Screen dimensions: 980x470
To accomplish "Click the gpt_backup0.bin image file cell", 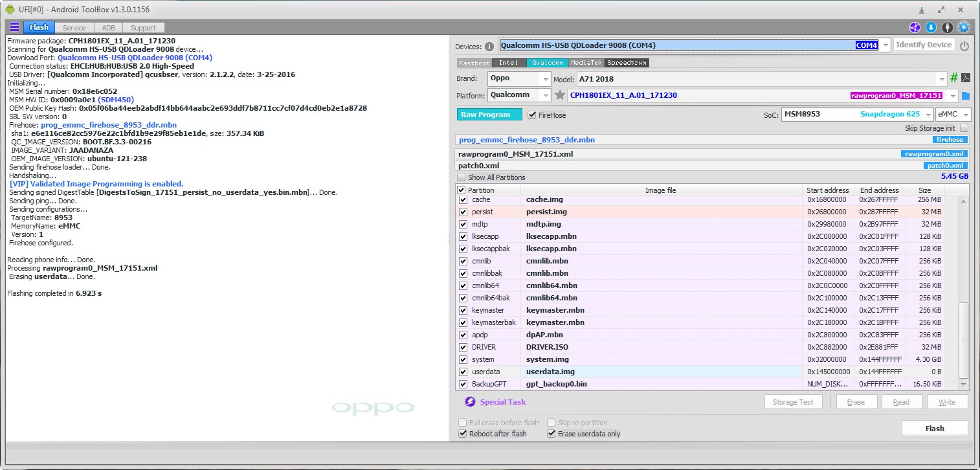I will click(662, 384).
